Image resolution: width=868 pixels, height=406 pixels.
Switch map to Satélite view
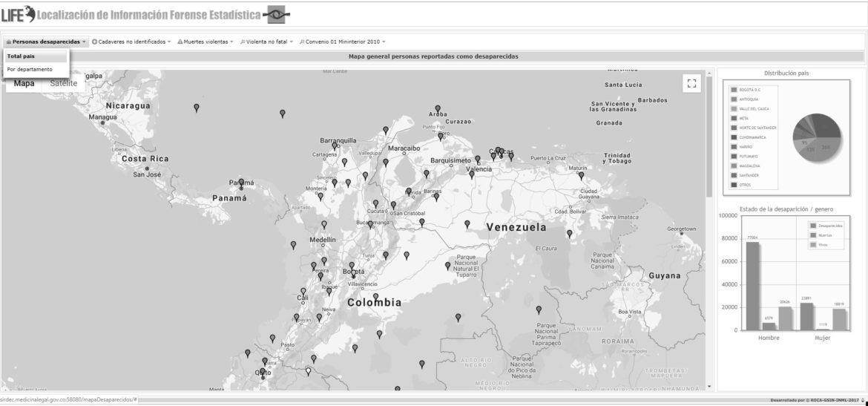(63, 84)
